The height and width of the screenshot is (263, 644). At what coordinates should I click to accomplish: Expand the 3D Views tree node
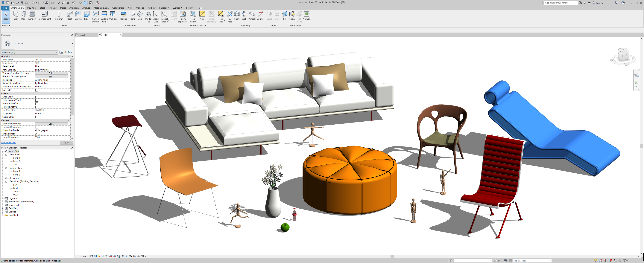[x=6, y=178]
